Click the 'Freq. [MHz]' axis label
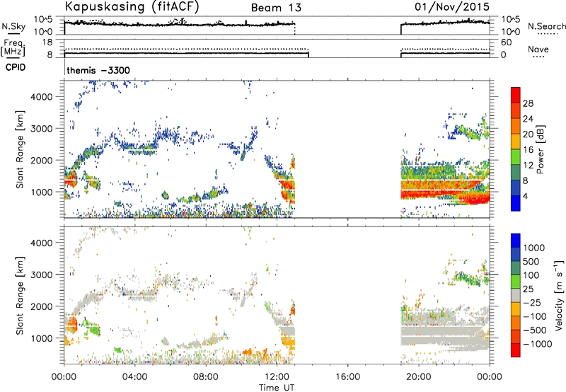Screen dimensions: 566x392 coord(13,48)
